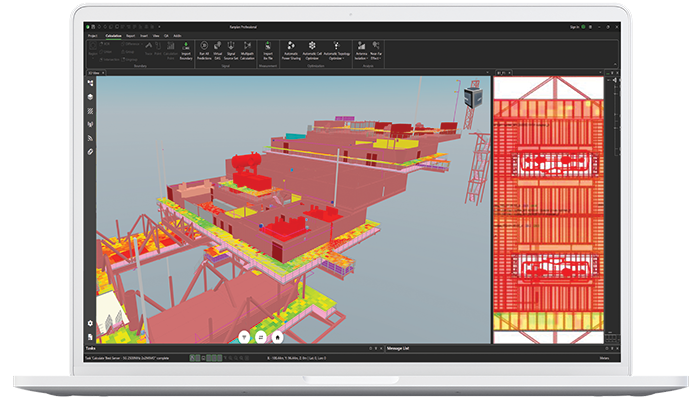Close the Message List panel
Image resolution: width=700 pixels, height=400 pixels.
click(x=617, y=348)
